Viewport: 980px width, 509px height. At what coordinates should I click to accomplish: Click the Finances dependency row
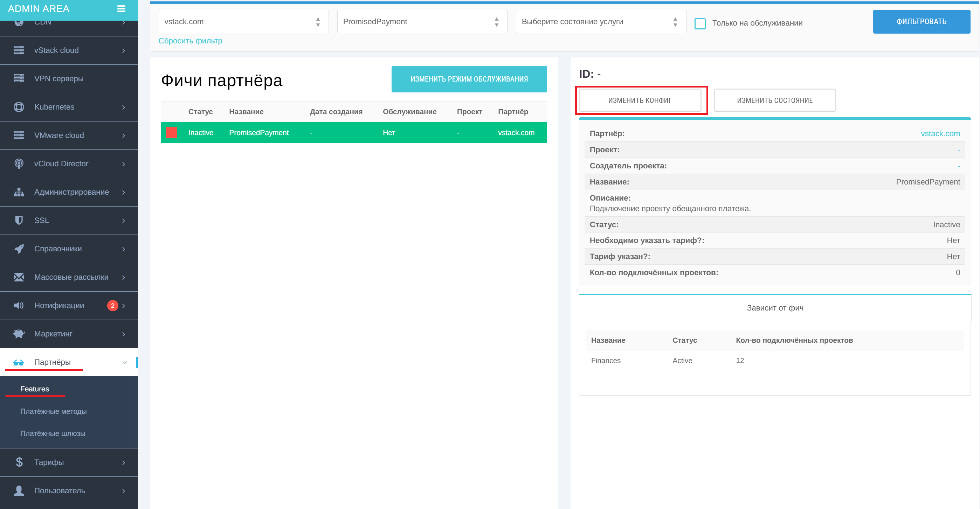(x=774, y=360)
